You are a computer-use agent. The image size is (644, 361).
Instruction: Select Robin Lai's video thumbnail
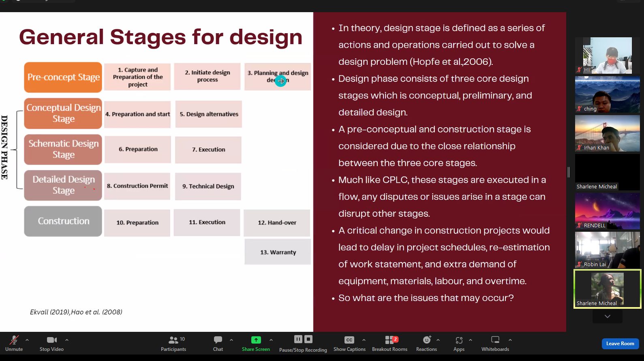pyautogui.click(x=608, y=250)
